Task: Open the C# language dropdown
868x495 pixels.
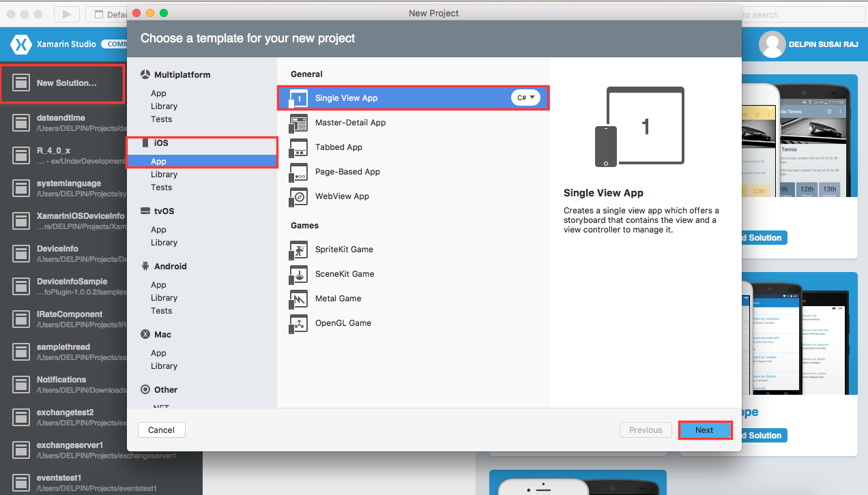Action: (x=525, y=97)
